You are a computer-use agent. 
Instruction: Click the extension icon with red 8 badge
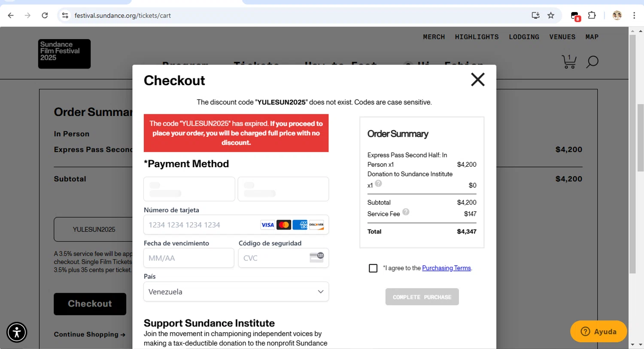pos(575,16)
